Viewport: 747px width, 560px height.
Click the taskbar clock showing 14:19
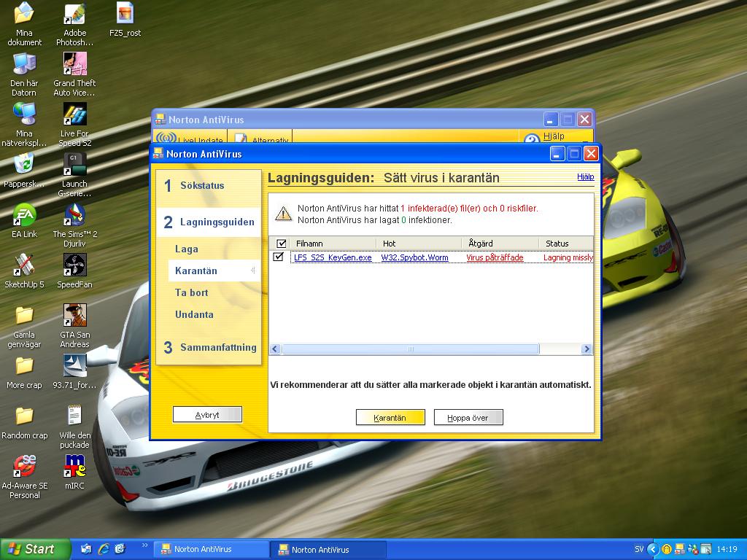(x=727, y=549)
